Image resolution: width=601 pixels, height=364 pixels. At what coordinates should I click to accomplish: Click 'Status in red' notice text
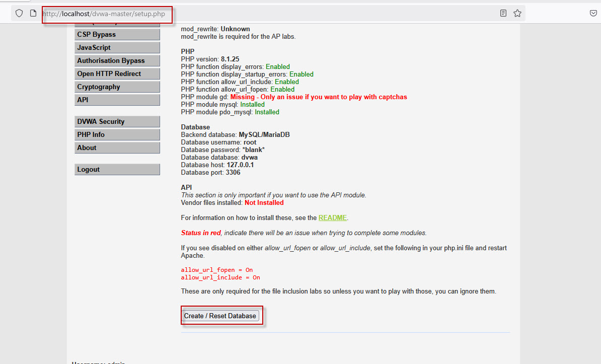click(201, 233)
